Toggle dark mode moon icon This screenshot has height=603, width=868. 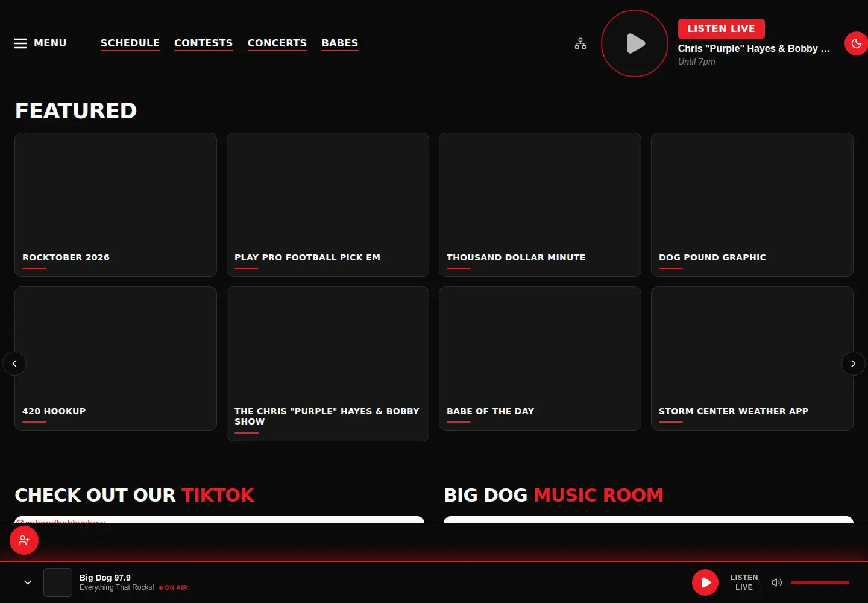(x=857, y=43)
